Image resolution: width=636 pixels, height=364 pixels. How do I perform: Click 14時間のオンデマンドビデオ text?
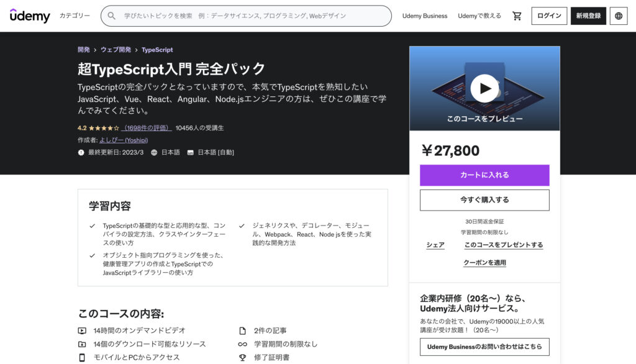(140, 330)
